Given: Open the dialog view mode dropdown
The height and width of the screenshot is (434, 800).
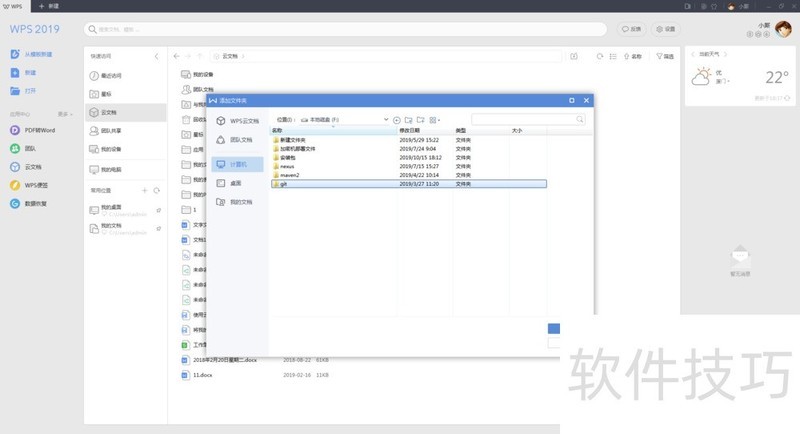Looking at the screenshot, I should (435, 120).
